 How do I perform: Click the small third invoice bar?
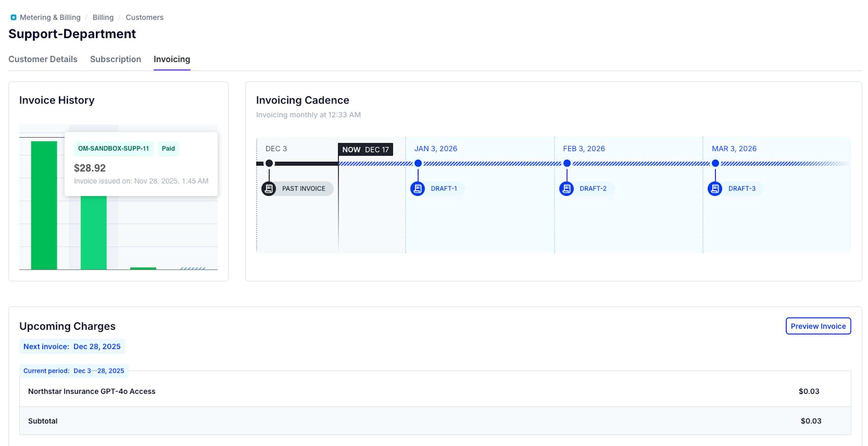pyautogui.click(x=143, y=268)
